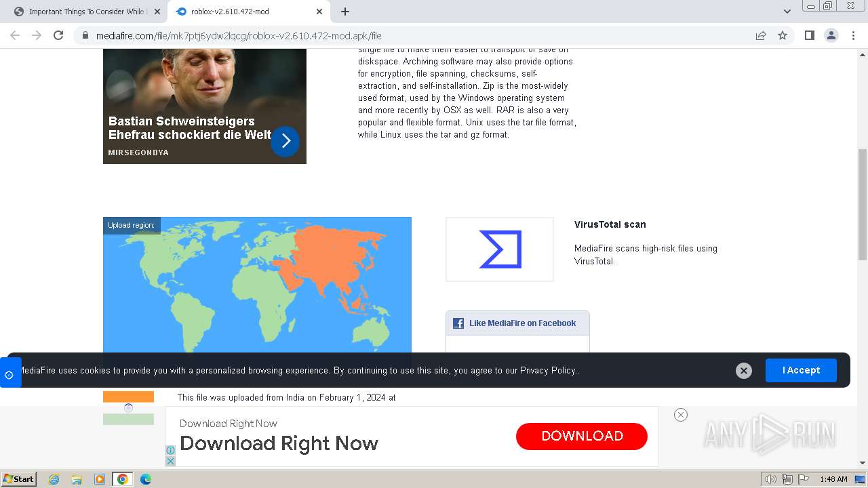Image resolution: width=868 pixels, height=488 pixels.
Task: Click the Download Right Now ad text
Action: pos(279,443)
